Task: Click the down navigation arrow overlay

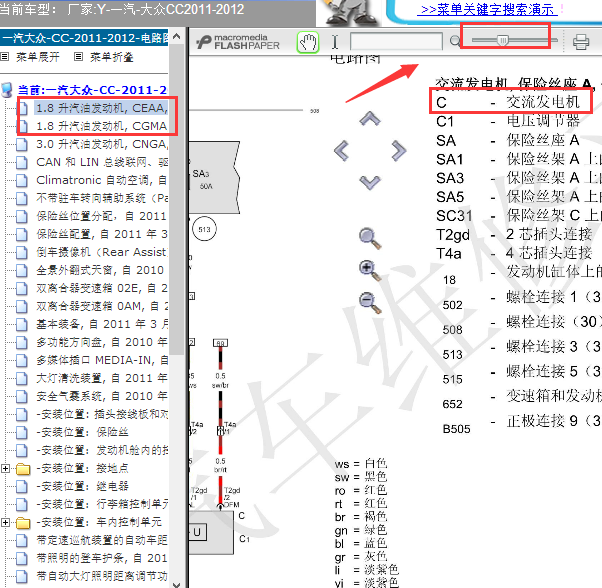Action: pos(370,182)
